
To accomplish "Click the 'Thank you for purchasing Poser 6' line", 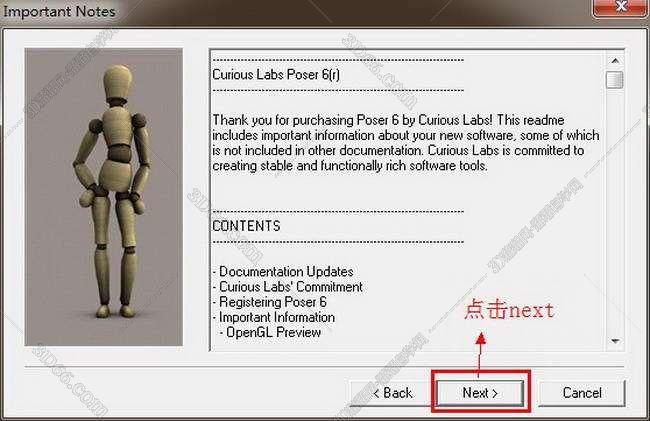I will point(388,120).
